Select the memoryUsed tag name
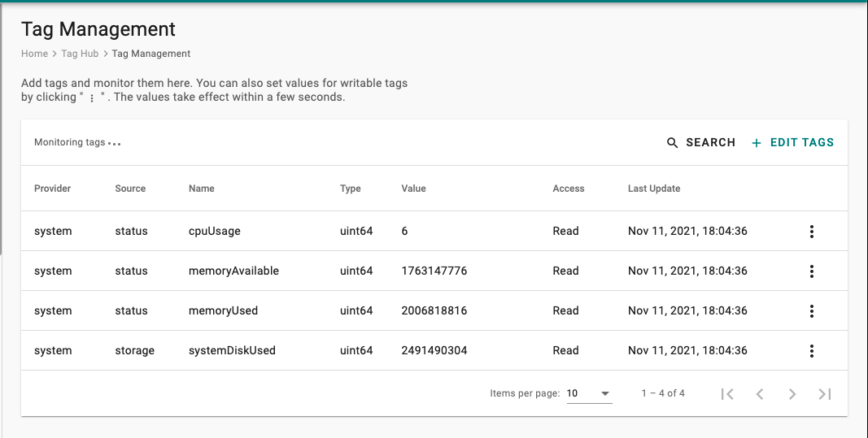The width and height of the screenshot is (868, 438). click(223, 310)
